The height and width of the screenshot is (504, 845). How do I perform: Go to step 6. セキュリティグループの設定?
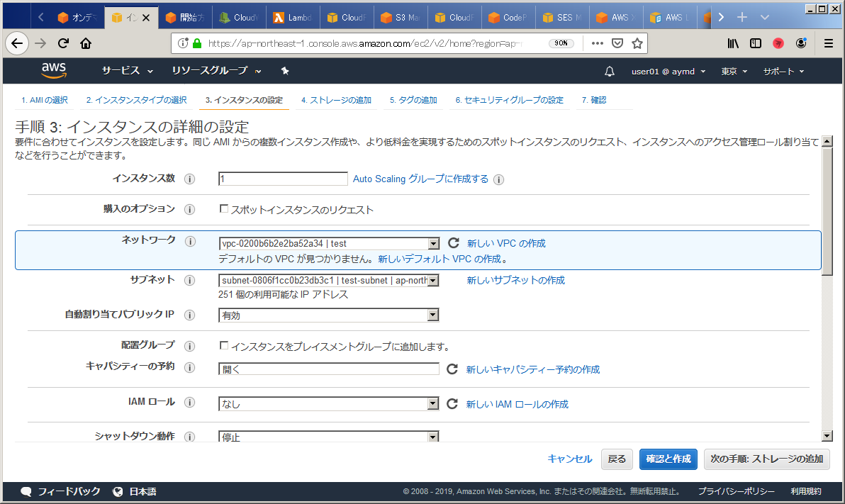(x=509, y=100)
